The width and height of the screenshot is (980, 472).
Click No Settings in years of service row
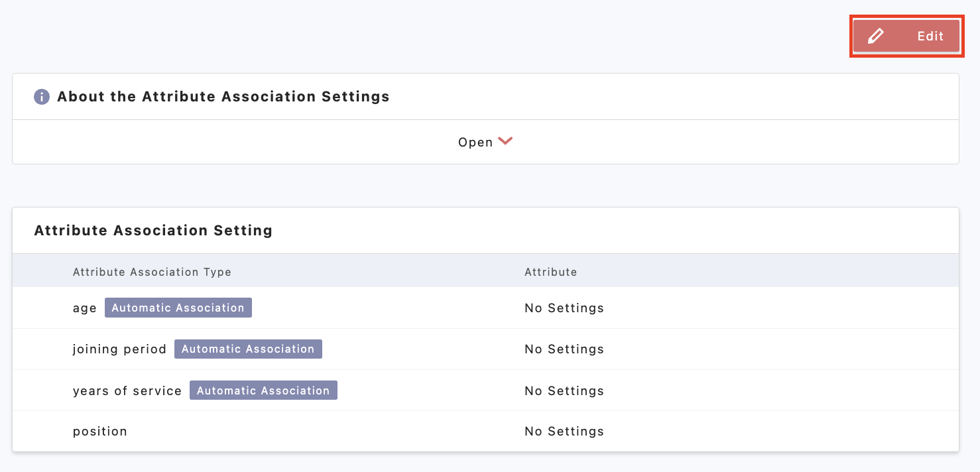click(564, 391)
